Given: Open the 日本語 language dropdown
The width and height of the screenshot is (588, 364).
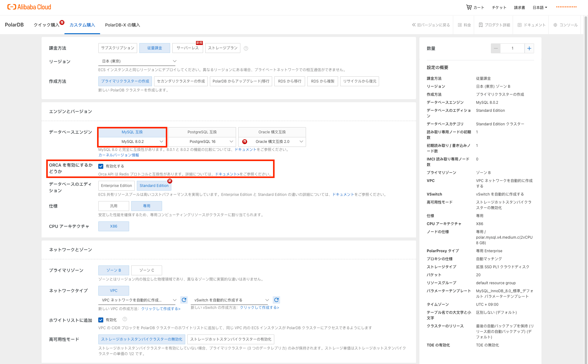Looking at the screenshot, I should click(x=540, y=8).
